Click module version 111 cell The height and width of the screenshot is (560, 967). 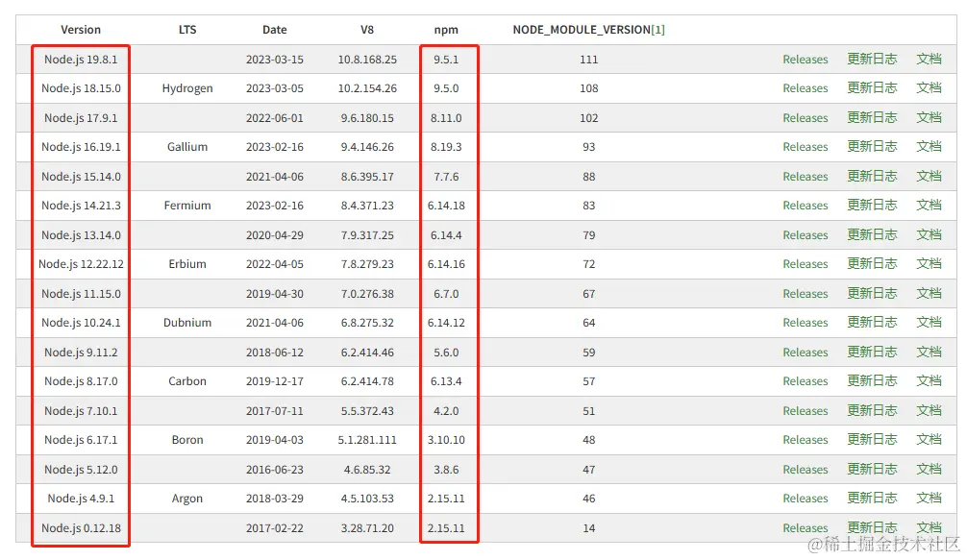coord(588,60)
